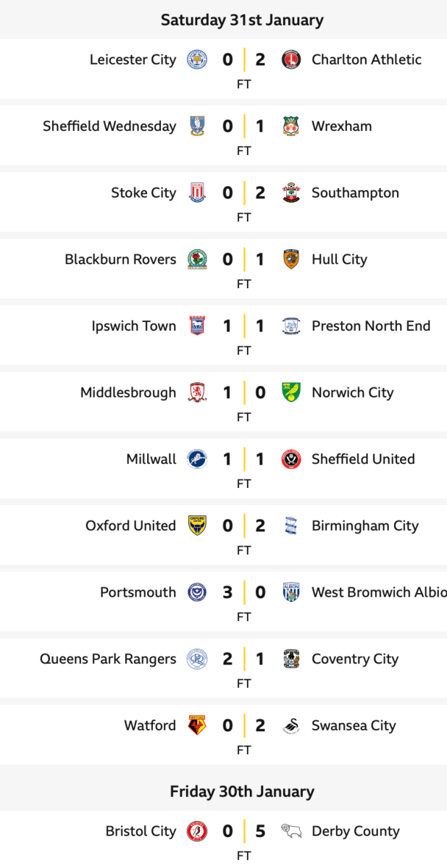447x868 pixels.
Task: Open Bristol City vs Derby County score
Action: (x=243, y=831)
